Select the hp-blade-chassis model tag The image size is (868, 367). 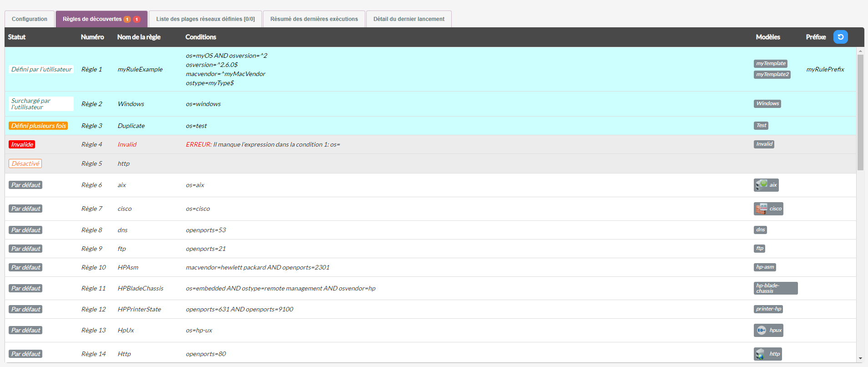(775, 288)
